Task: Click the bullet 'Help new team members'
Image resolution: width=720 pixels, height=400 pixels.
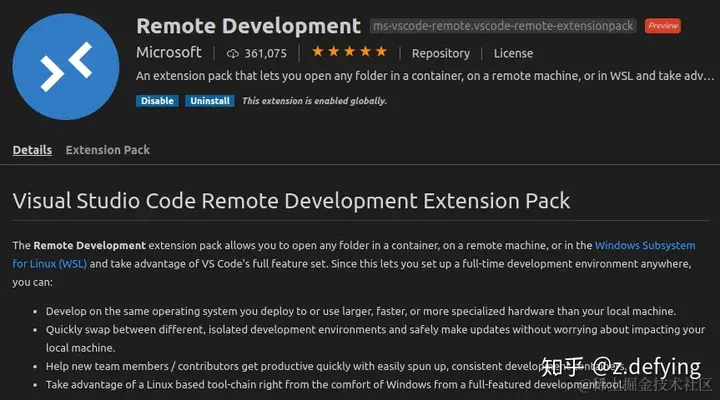Action: click(x=335, y=366)
